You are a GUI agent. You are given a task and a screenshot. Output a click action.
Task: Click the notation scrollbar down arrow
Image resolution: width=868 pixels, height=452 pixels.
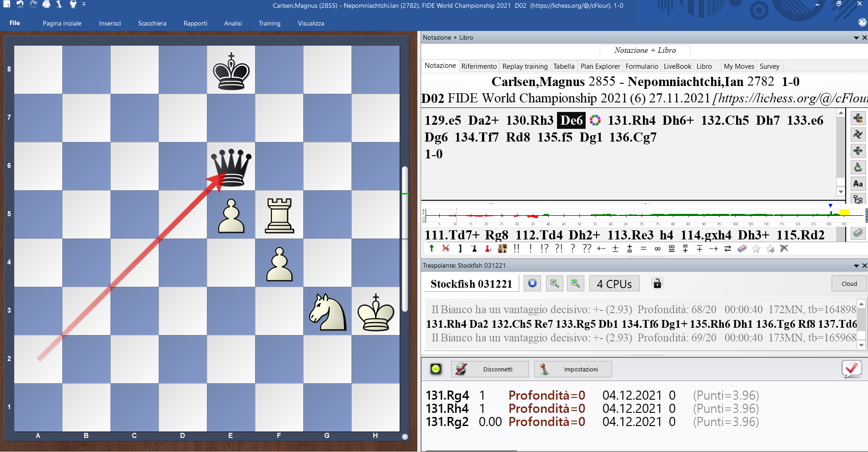click(841, 192)
